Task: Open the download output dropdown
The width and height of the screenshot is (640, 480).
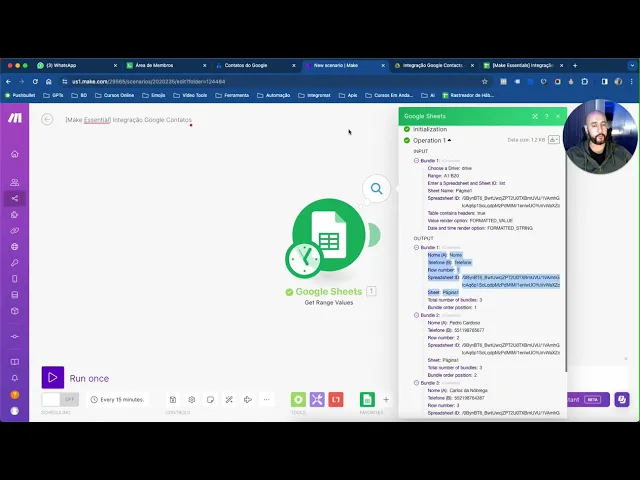Action: point(554,140)
